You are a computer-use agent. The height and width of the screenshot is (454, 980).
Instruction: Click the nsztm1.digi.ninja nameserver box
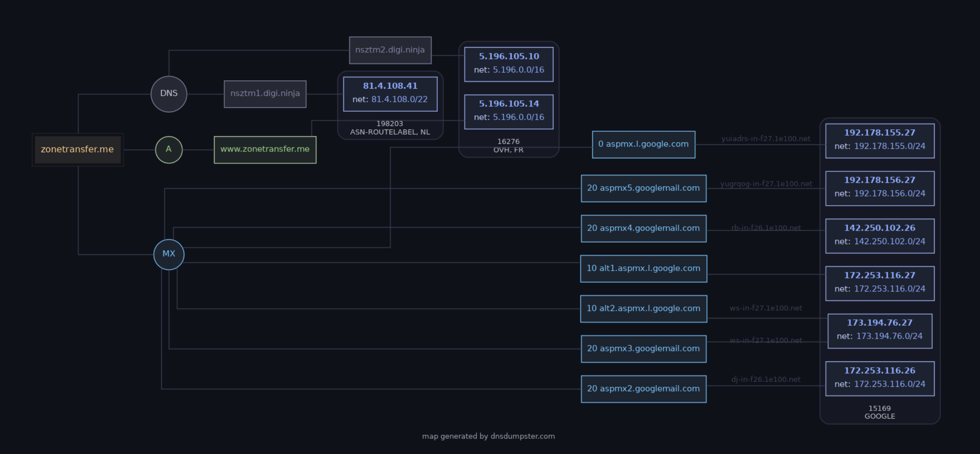[265, 94]
